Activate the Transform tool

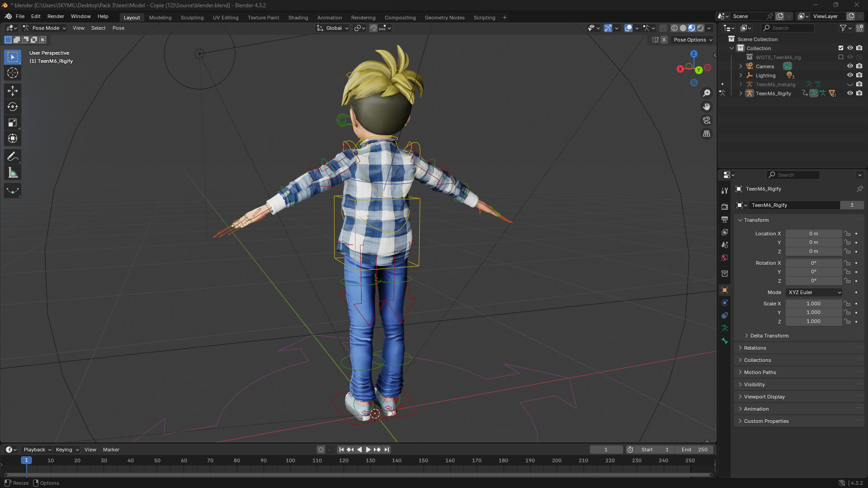13,138
